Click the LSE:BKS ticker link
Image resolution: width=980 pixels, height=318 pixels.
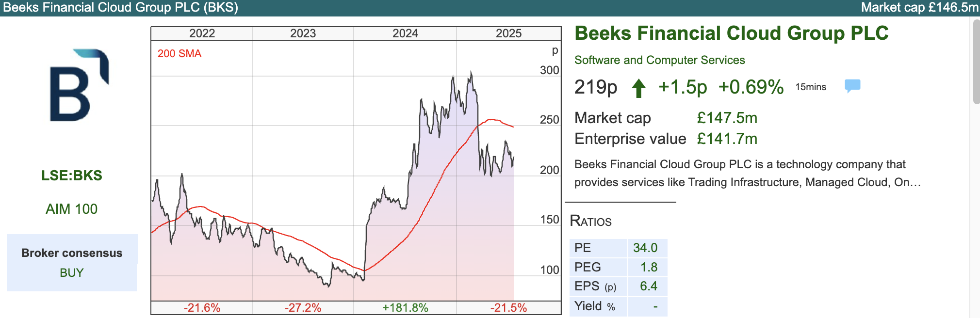tap(72, 175)
